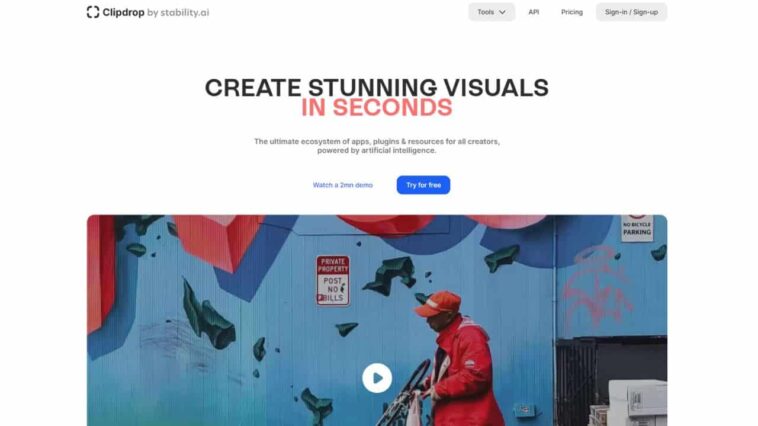Click the Clipdrop bracket logo icon

pyautogui.click(x=93, y=12)
